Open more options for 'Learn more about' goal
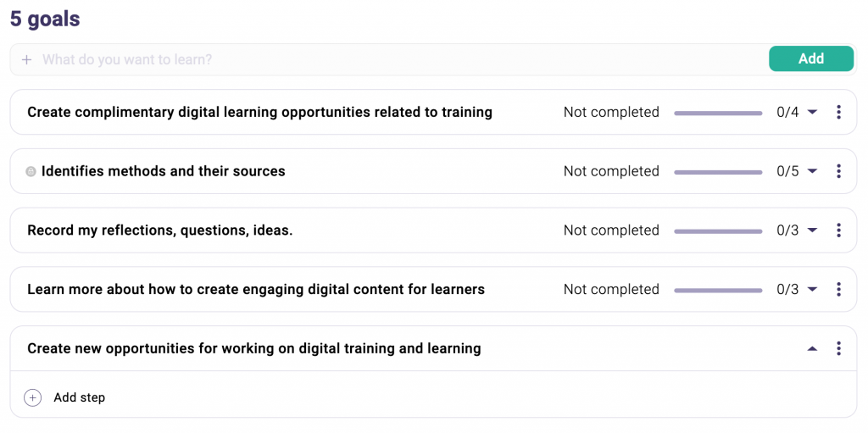This screenshot has width=868, height=433. tap(838, 290)
